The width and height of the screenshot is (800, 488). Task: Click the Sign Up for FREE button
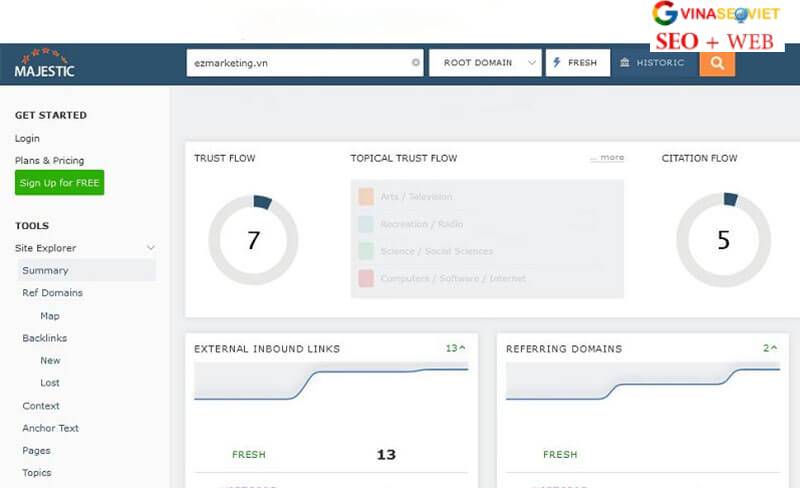[60, 183]
